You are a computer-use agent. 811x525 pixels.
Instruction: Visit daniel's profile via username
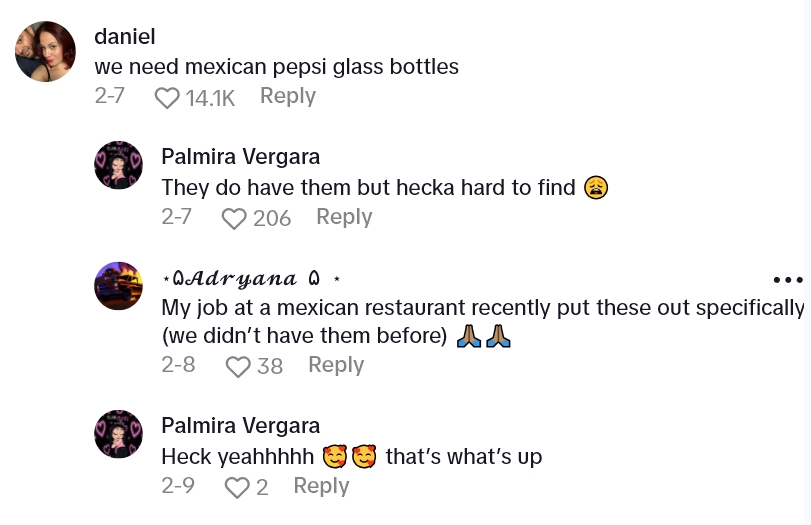coord(125,37)
